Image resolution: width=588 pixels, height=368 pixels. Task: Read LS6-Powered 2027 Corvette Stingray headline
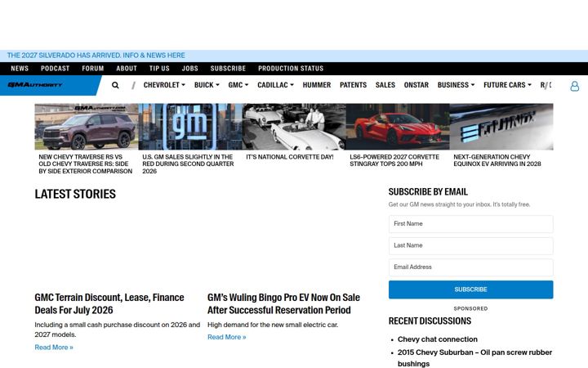394,160
